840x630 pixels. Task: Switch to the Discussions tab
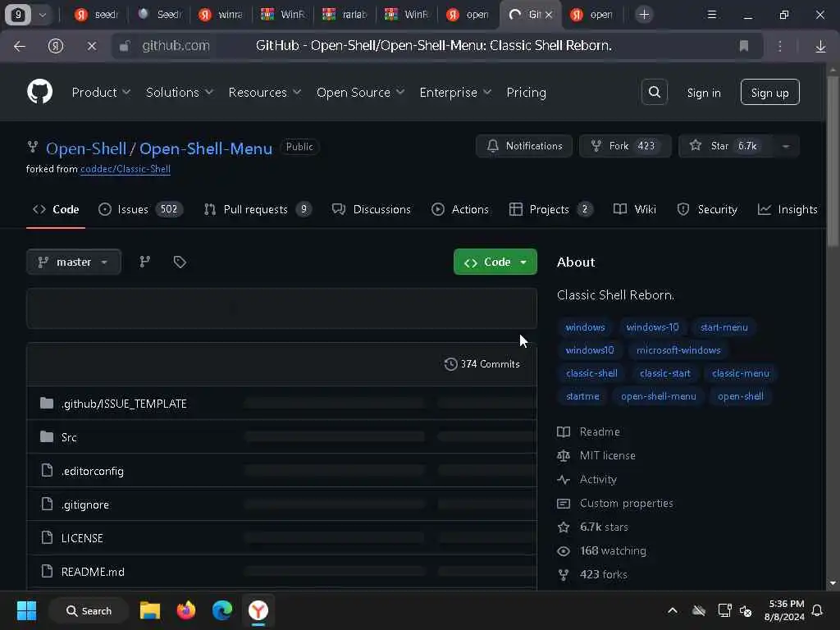click(x=372, y=209)
